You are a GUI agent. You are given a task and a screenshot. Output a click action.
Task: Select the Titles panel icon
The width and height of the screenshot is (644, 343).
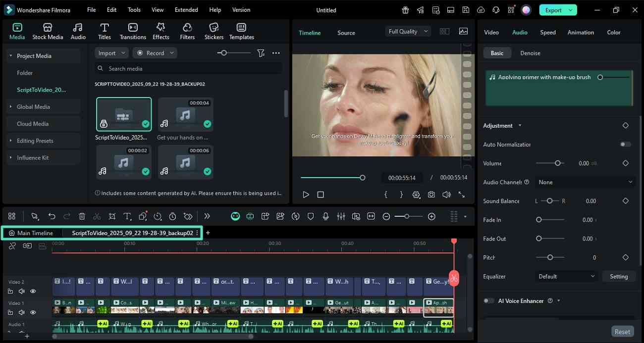tap(105, 30)
